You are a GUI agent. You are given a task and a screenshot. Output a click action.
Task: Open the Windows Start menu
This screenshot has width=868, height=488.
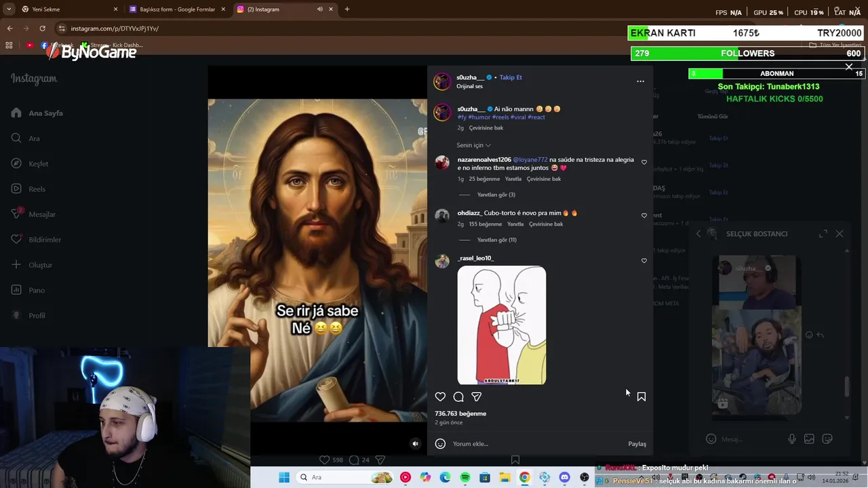pos(284,477)
